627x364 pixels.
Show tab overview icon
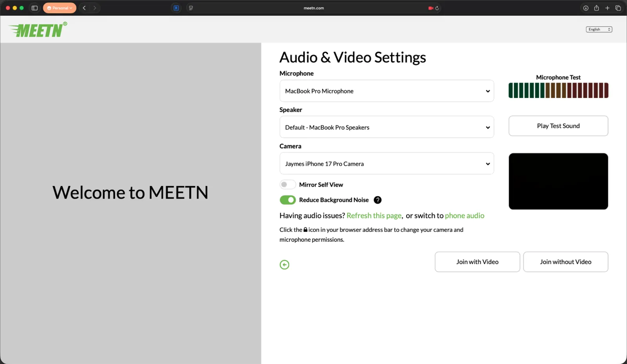coord(618,8)
